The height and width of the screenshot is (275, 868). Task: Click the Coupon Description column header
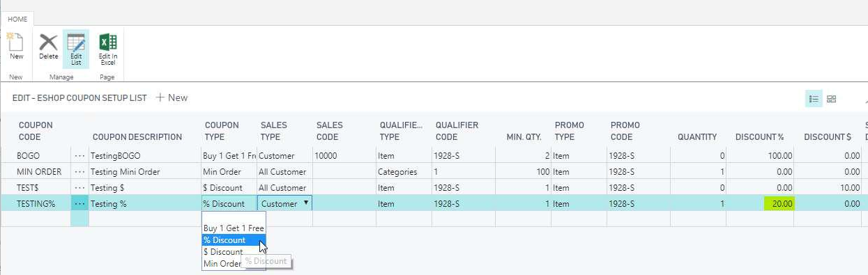[137, 137]
